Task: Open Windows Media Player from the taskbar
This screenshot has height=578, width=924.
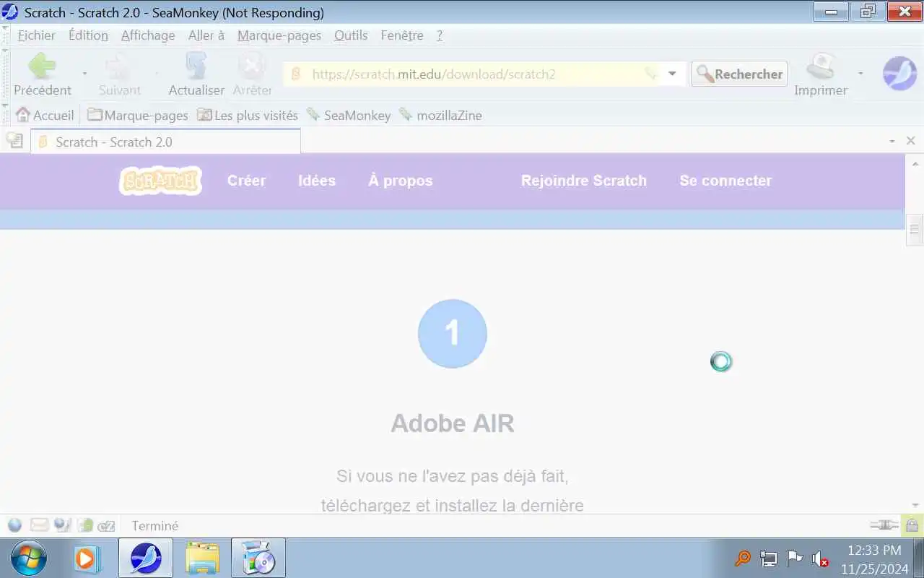Action: [86, 558]
